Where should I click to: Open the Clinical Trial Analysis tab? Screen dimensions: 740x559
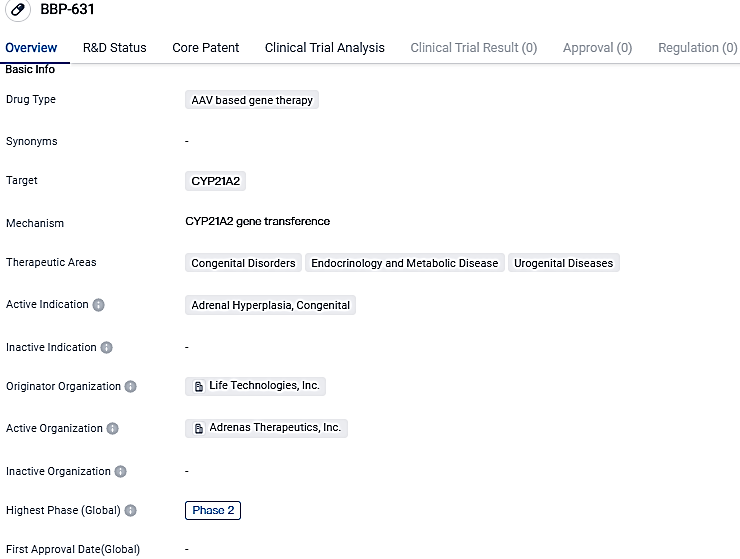coord(324,48)
